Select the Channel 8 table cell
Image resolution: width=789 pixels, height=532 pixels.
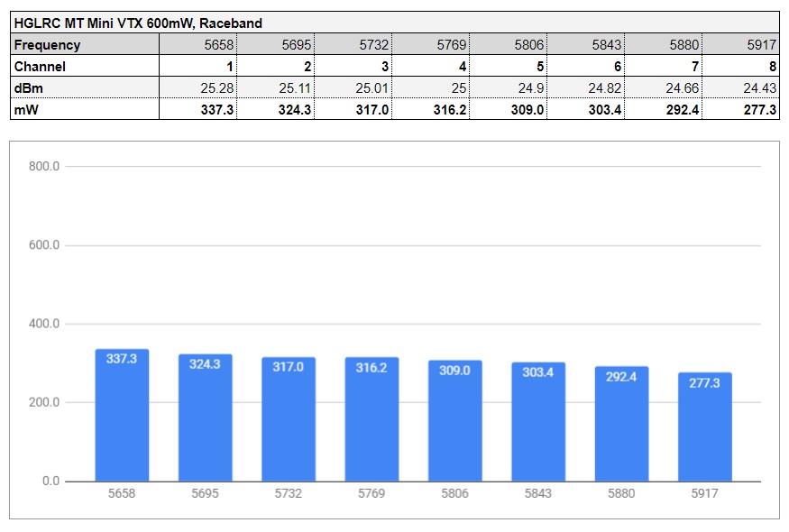click(x=740, y=66)
